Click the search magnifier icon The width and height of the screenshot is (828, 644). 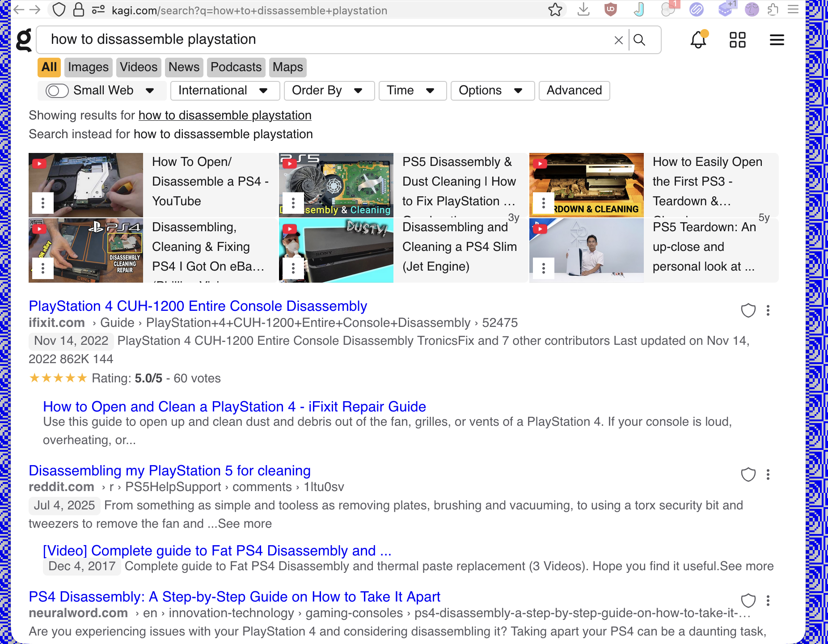coord(640,40)
